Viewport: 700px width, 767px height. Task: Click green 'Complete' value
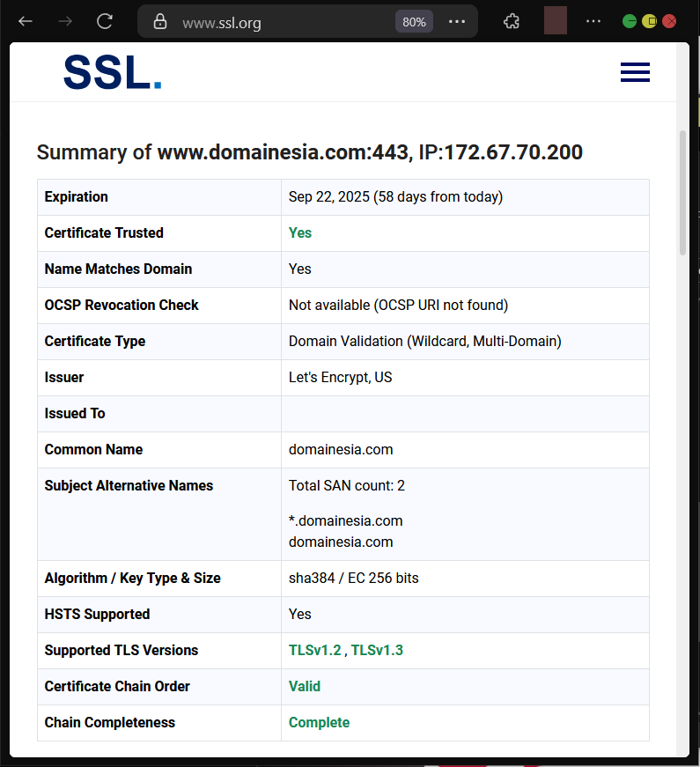[319, 723]
